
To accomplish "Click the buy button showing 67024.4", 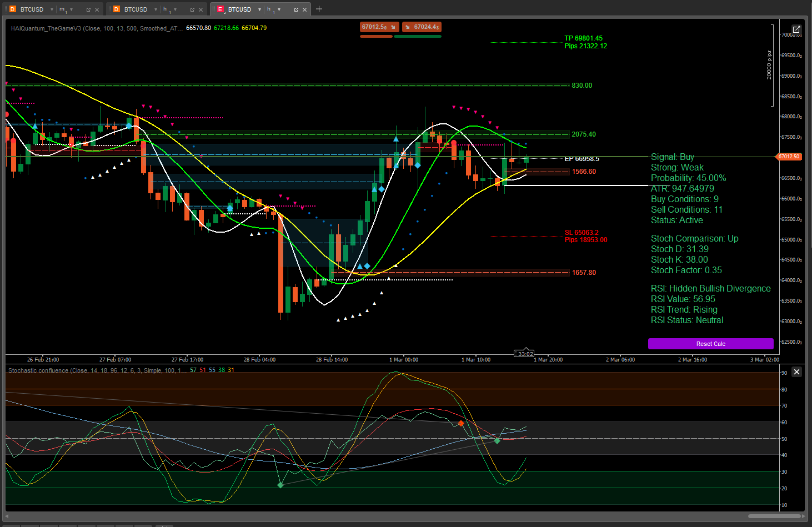I will (422, 27).
